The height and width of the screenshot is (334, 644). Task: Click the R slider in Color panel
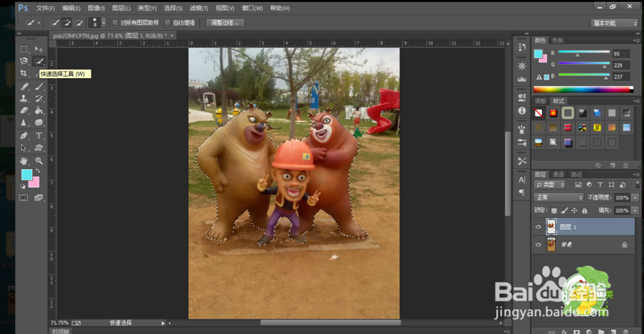[x=584, y=52]
